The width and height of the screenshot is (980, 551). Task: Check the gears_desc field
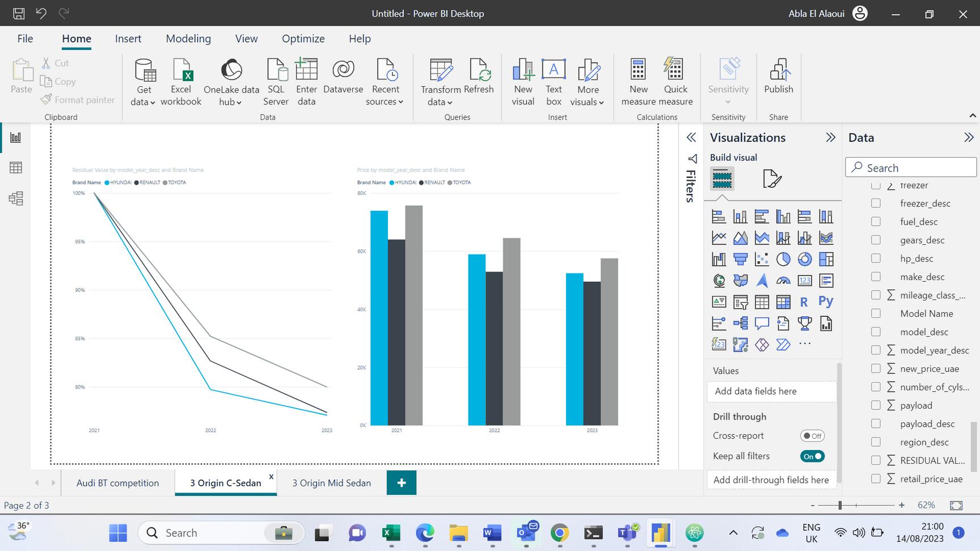[876, 240]
